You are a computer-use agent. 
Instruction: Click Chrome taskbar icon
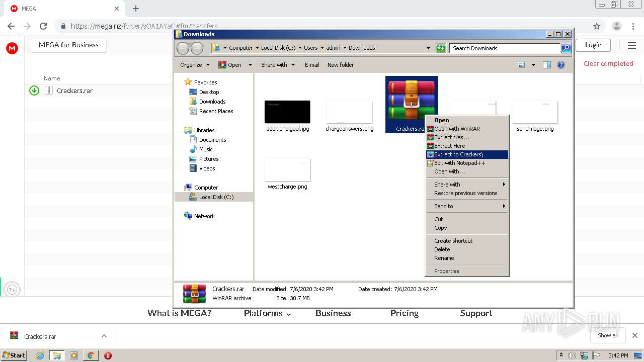(x=91, y=355)
